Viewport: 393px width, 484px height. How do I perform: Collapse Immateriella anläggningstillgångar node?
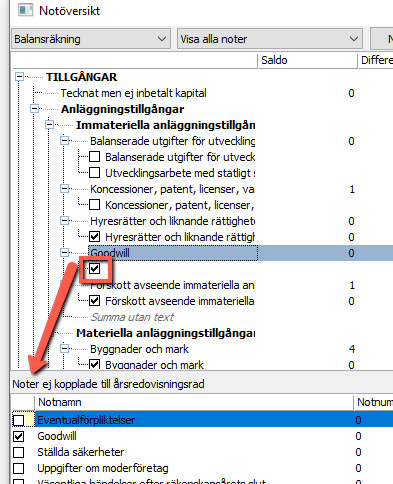click(x=50, y=125)
